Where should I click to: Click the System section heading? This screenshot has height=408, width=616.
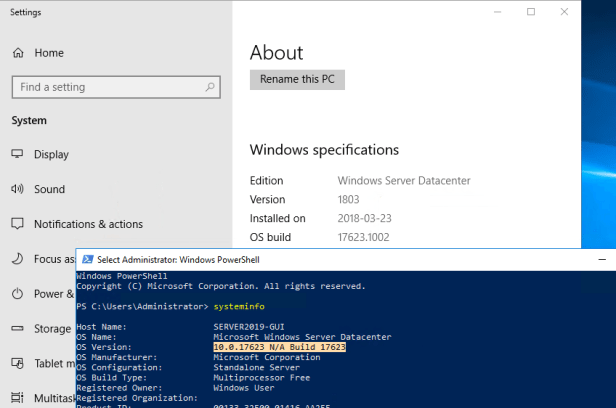29,120
